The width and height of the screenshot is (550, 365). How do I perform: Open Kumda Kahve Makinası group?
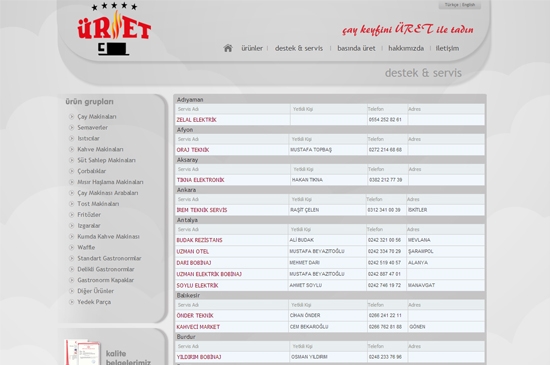[108, 236]
